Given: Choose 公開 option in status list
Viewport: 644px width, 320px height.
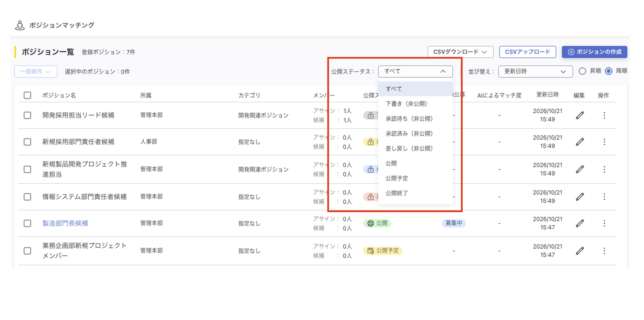Looking at the screenshot, I should click(x=415, y=163).
